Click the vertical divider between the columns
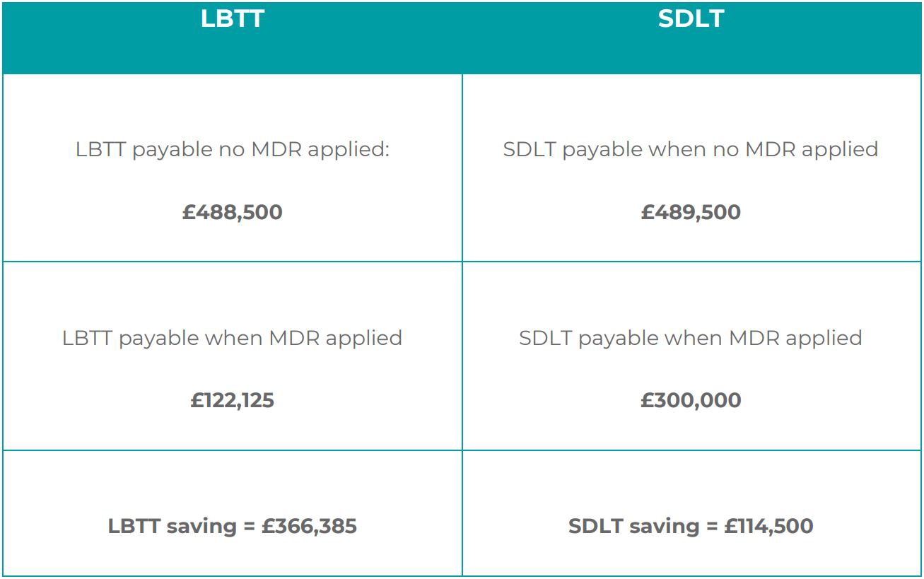The image size is (924, 579). point(462,318)
